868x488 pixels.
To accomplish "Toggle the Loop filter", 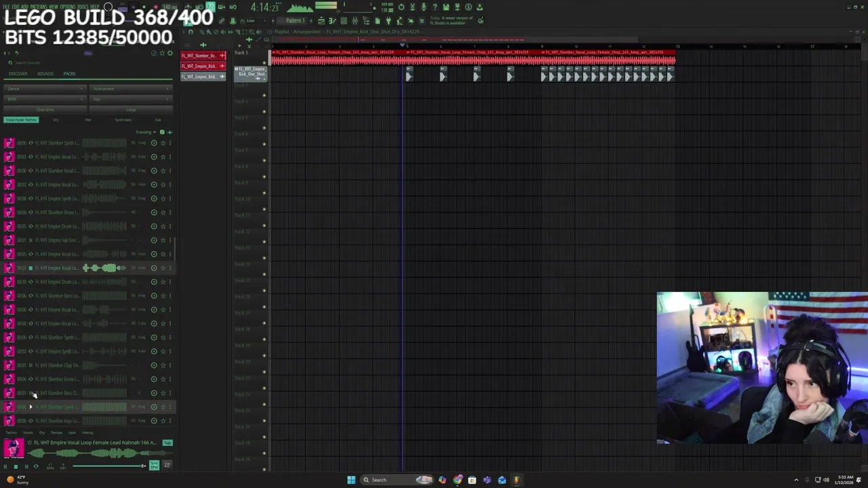I will (131, 110).
